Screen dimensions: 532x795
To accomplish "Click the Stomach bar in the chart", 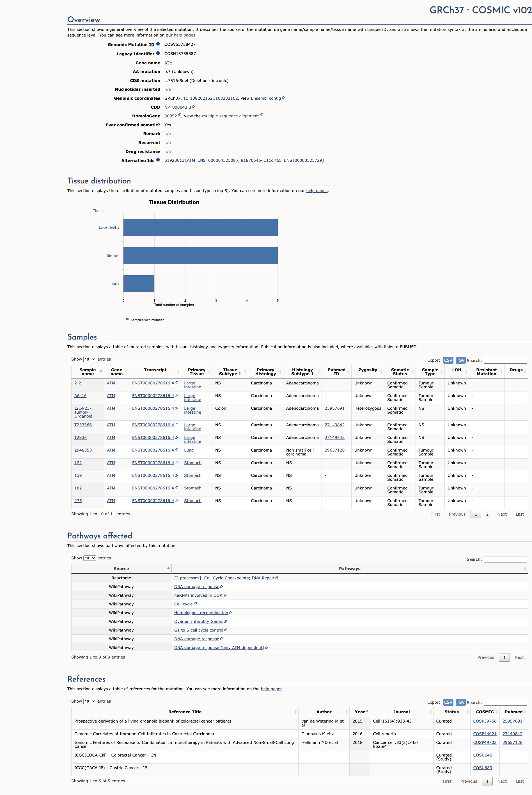I will point(201,255).
